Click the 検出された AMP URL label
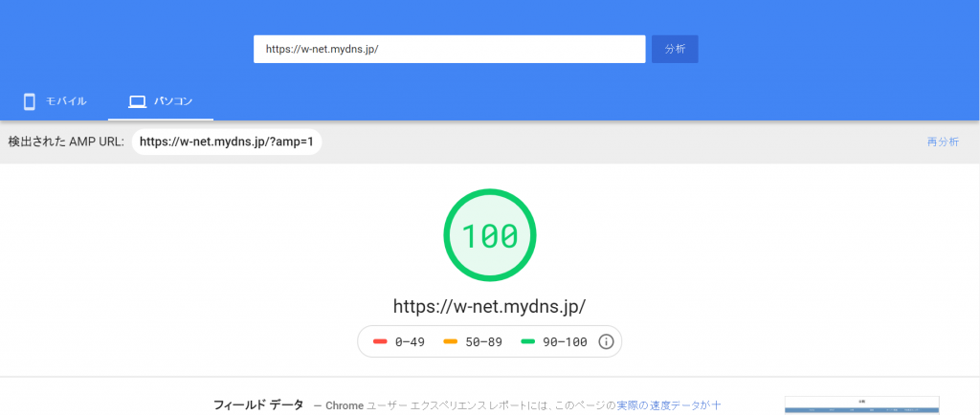 [66, 142]
